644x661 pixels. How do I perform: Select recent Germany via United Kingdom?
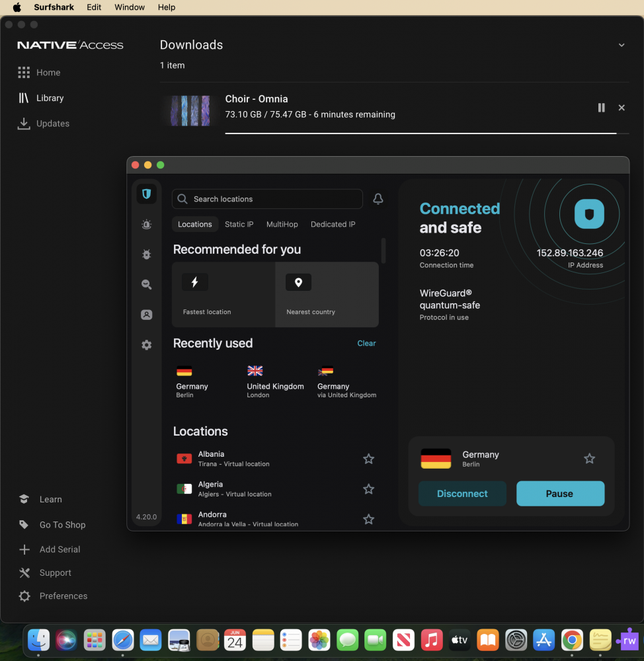[346, 382]
